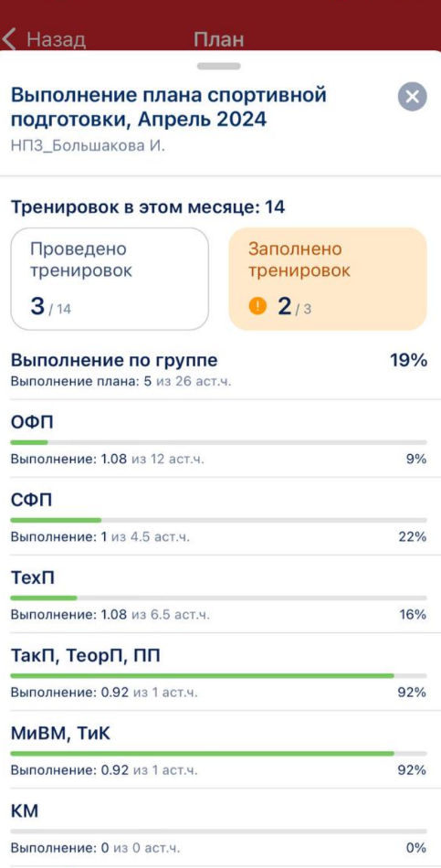
Task: Select the Выполнение по группе heading
Action: coord(114,360)
